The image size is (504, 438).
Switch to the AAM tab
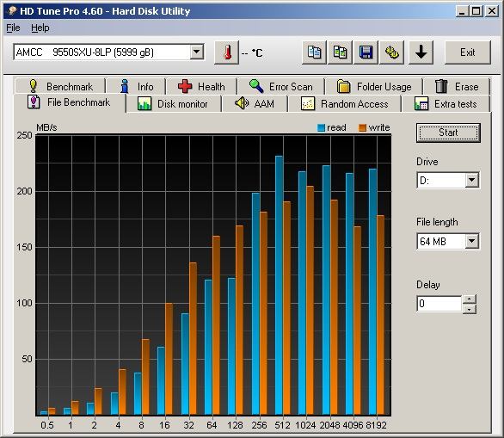pos(255,104)
